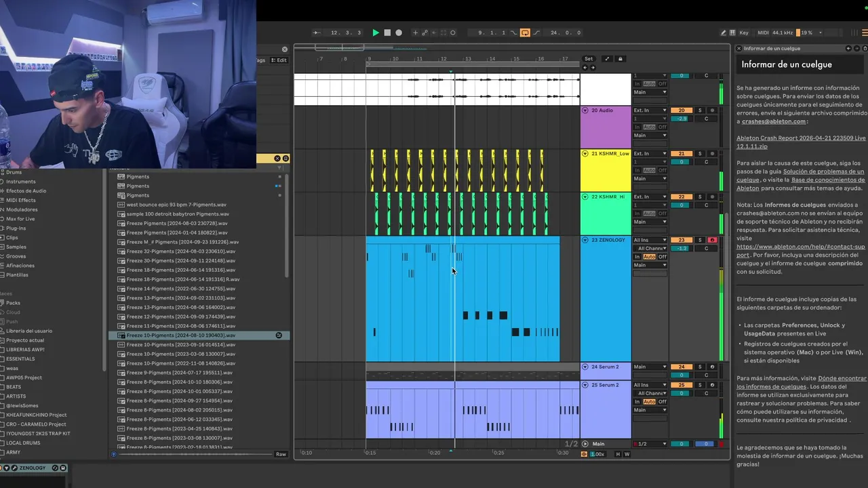Screen dimensions: 868x488
Task: Set 23 ZENOLOGY monitor to In
Action: [x=637, y=257]
